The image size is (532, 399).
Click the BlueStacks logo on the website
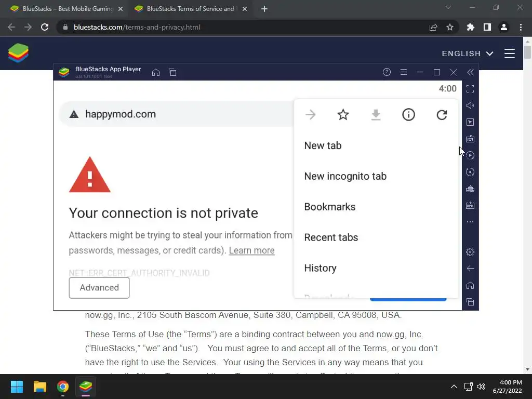(x=18, y=53)
